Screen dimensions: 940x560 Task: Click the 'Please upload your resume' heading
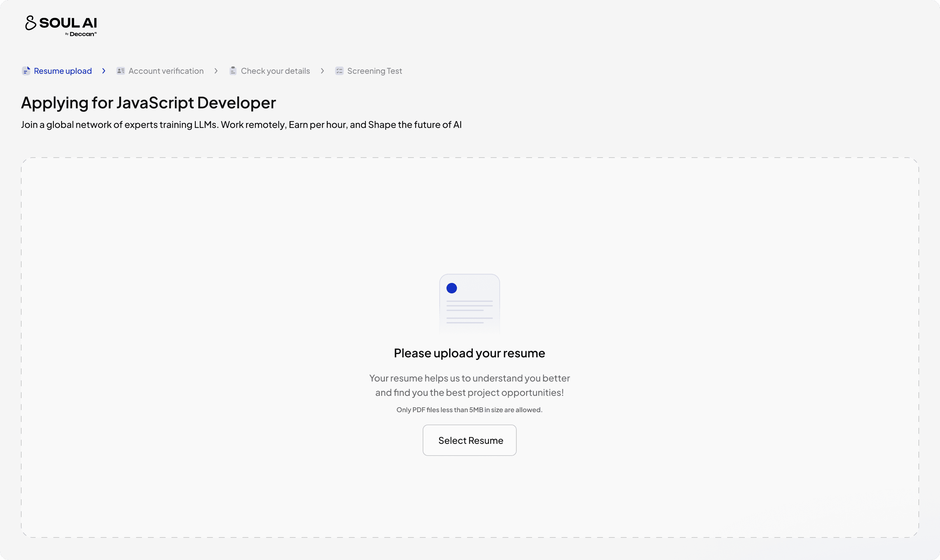point(469,353)
